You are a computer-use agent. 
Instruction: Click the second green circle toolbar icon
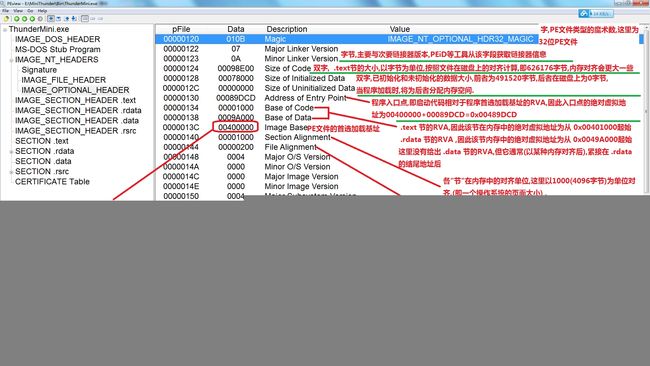pyautogui.click(x=24, y=19)
